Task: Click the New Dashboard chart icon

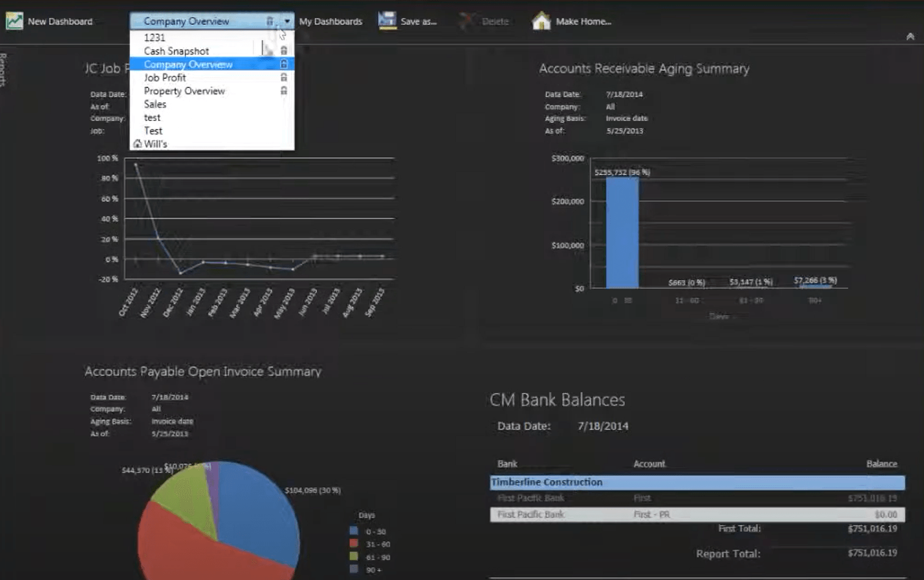Action: (x=14, y=21)
